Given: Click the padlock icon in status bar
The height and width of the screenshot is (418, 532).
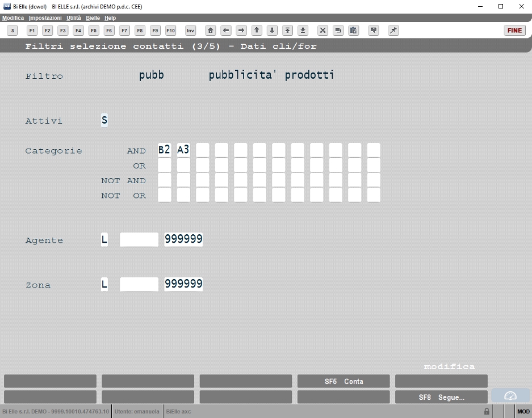Looking at the screenshot, I should (487, 412).
